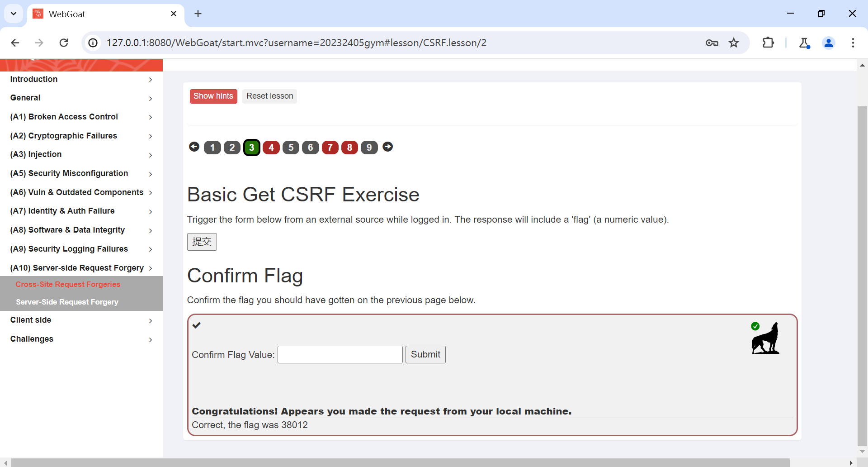Open the password manager key icon
868x467 pixels.
coord(712,43)
